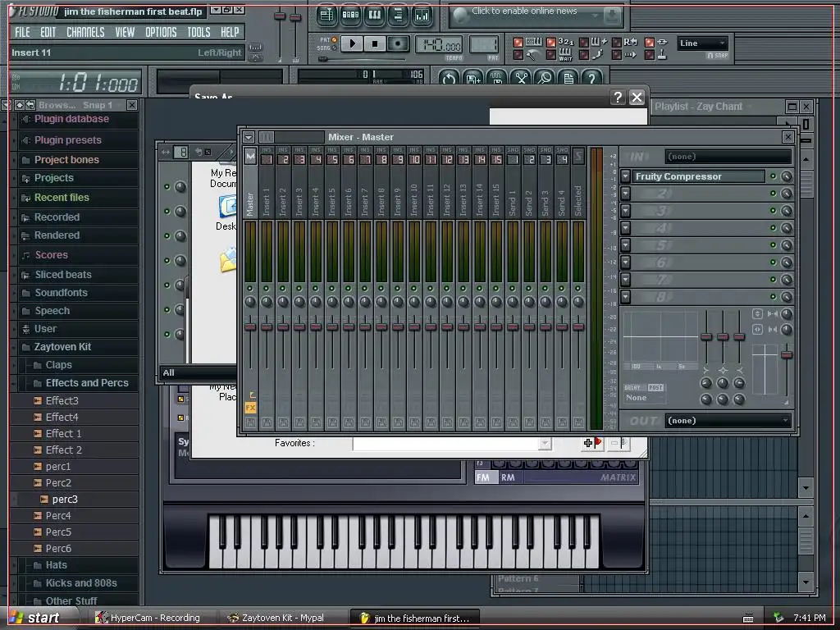The image size is (840, 630).
Task: Open the step sequencer view icon
Action: [x=350, y=15]
